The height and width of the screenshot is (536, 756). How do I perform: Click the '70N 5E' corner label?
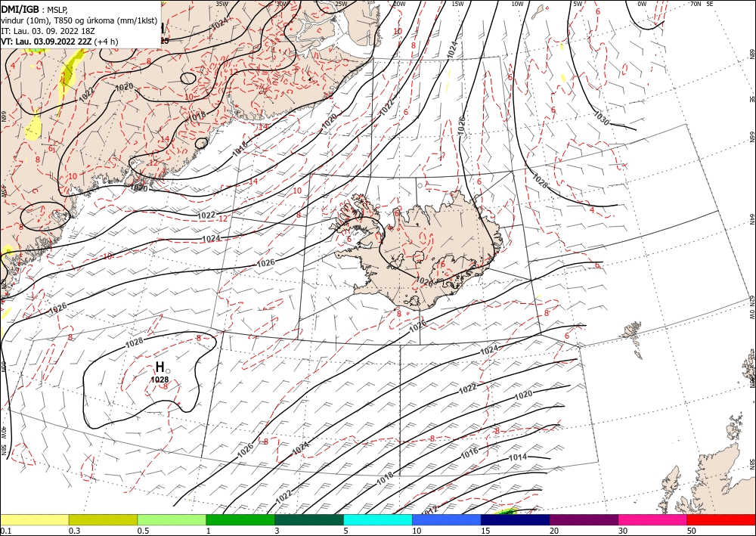(x=702, y=4)
